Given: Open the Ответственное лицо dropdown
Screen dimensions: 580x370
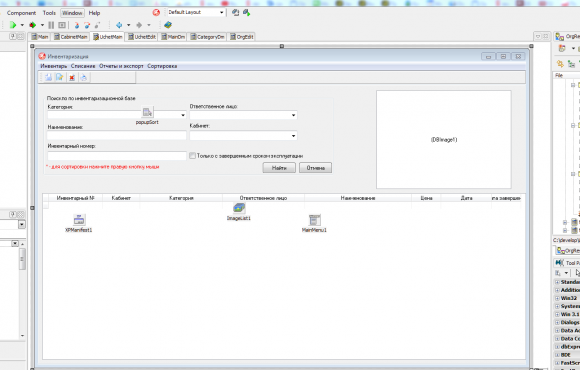Looking at the screenshot, I should point(293,115).
